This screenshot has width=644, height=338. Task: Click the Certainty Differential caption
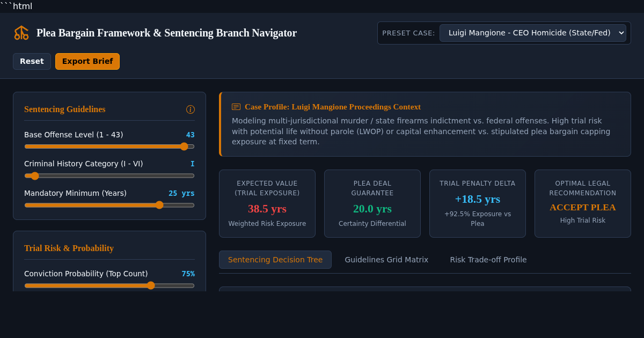tap(372, 224)
